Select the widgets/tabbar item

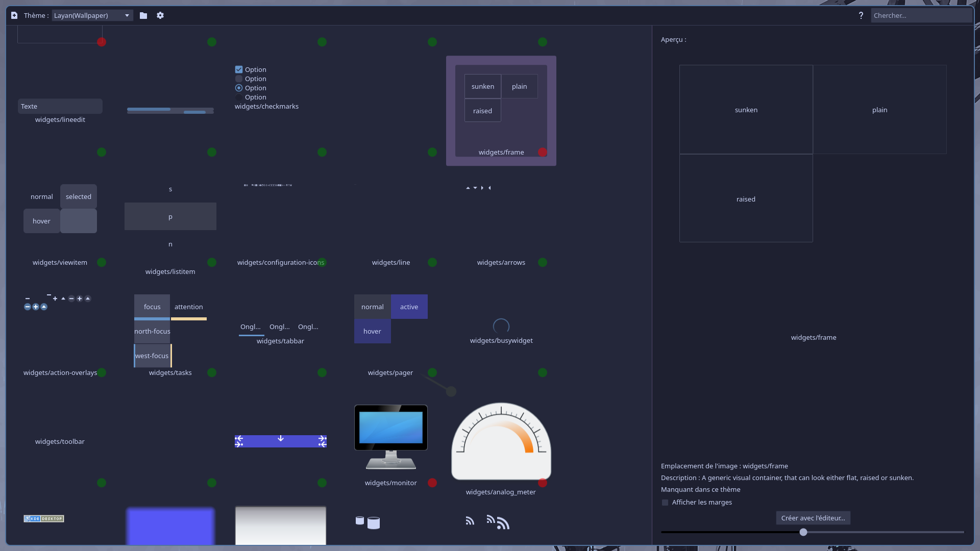pos(280,329)
